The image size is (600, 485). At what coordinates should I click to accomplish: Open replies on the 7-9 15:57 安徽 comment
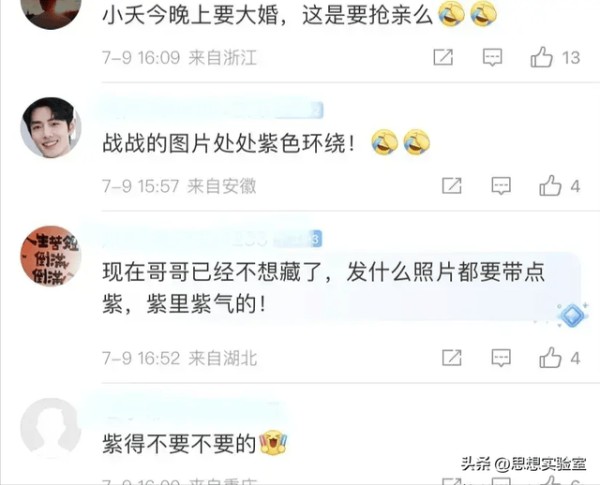click(501, 186)
